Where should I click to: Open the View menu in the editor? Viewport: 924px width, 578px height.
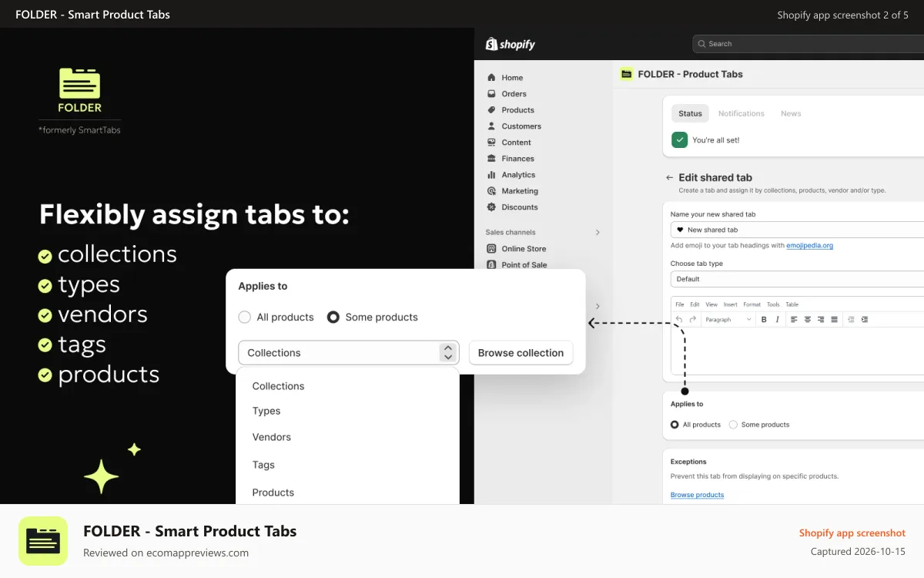(x=711, y=304)
